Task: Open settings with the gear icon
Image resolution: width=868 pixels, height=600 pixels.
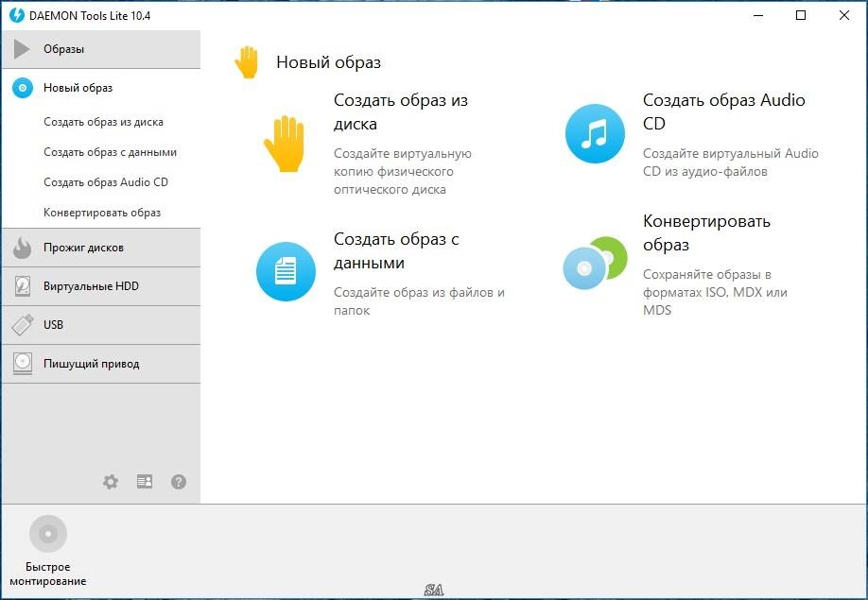Action: point(111,482)
